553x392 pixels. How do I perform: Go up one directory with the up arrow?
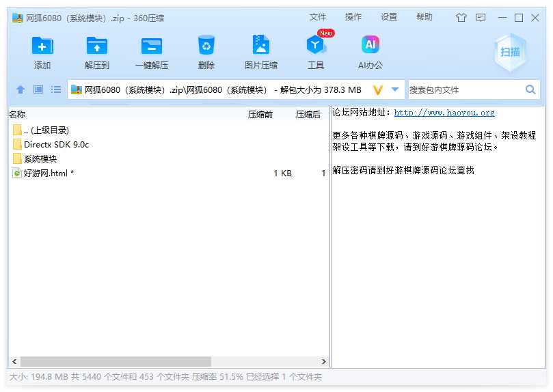[x=21, y=89]
